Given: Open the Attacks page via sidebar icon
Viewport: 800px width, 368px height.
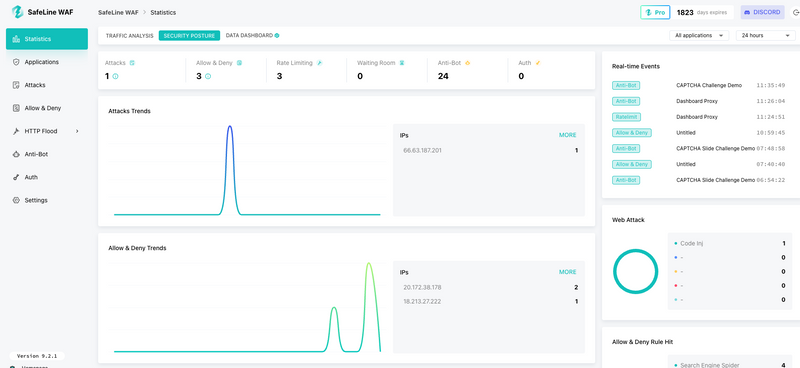Looking at the screenshot, I should (x=16, y=85).
